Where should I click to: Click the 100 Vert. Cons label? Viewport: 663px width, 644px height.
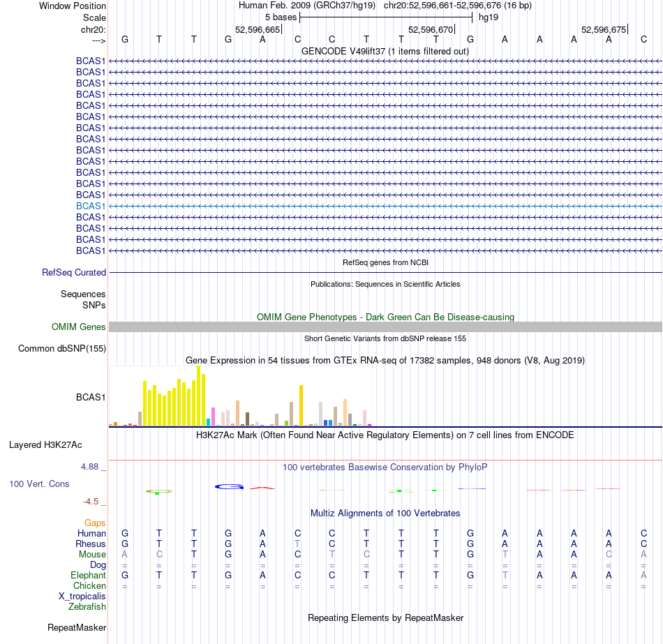39,484
